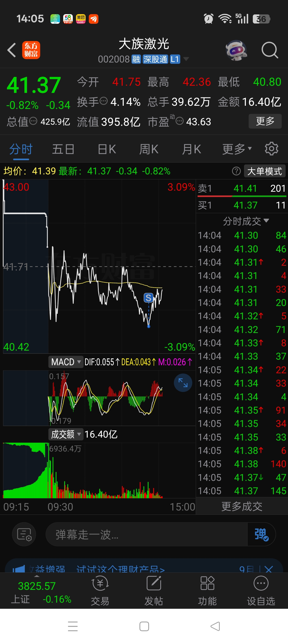Open the MACD indicator dropdown
The width and height of the screenshot is (288, 644).
point(66,362)
